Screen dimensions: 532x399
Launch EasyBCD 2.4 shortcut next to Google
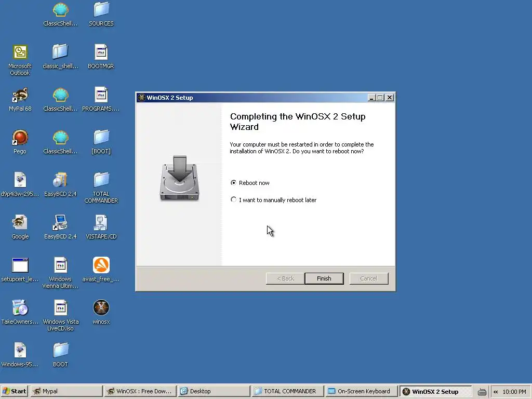(x=60, y=227)
